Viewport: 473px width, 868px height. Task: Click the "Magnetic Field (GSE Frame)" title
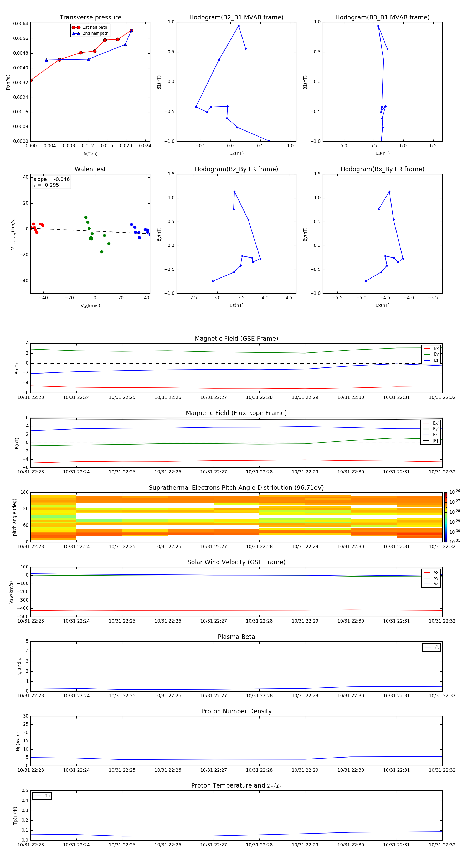[x=236, y=339]
